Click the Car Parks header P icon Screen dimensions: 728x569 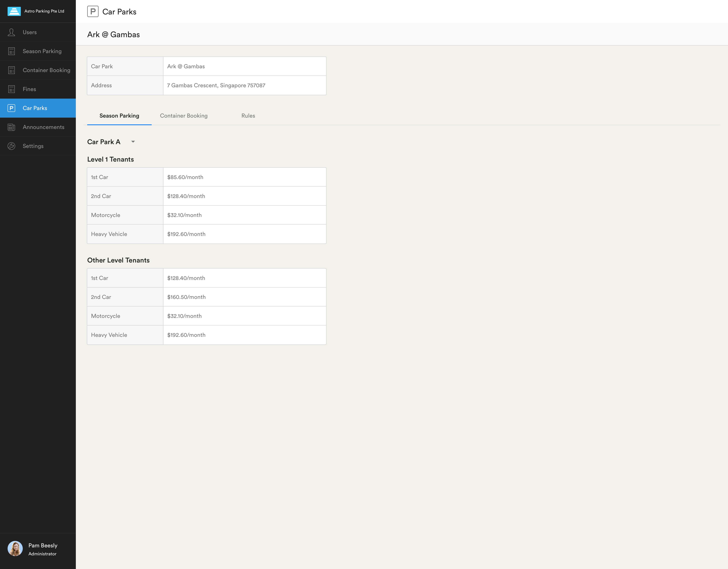tap(93, 12)
